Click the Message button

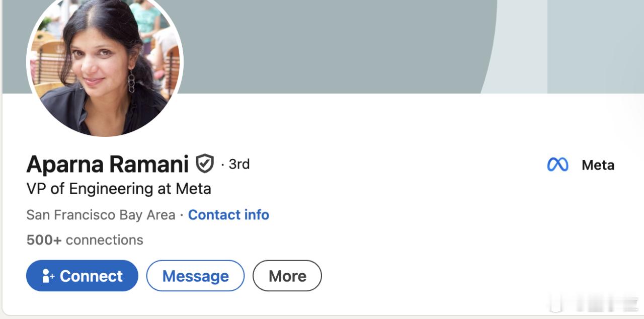(x=195, y=276)
